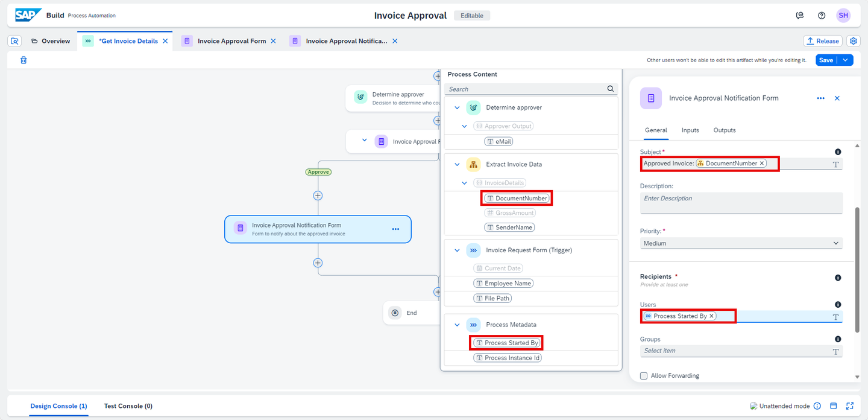Open the feedback headset icon in header

point(800,16)
